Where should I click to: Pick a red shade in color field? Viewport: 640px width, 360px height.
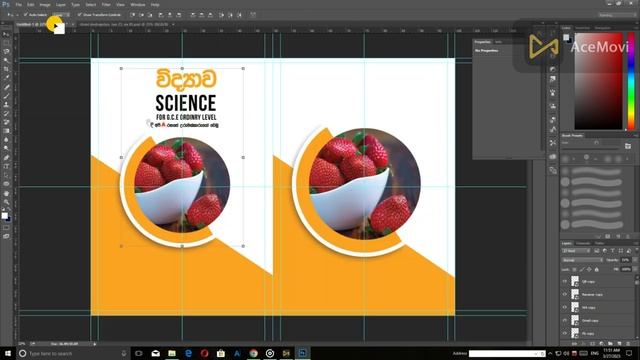click(x=599, y=82)
